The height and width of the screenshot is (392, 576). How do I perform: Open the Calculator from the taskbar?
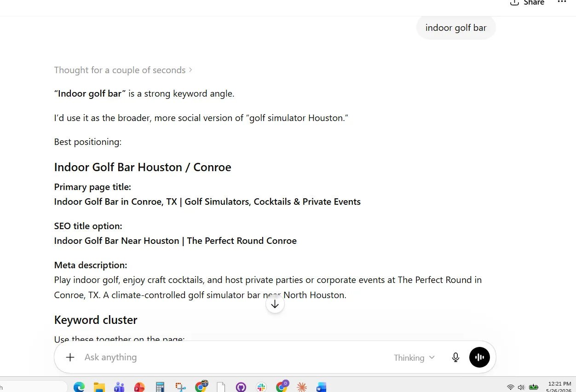(x=160, y=387)
